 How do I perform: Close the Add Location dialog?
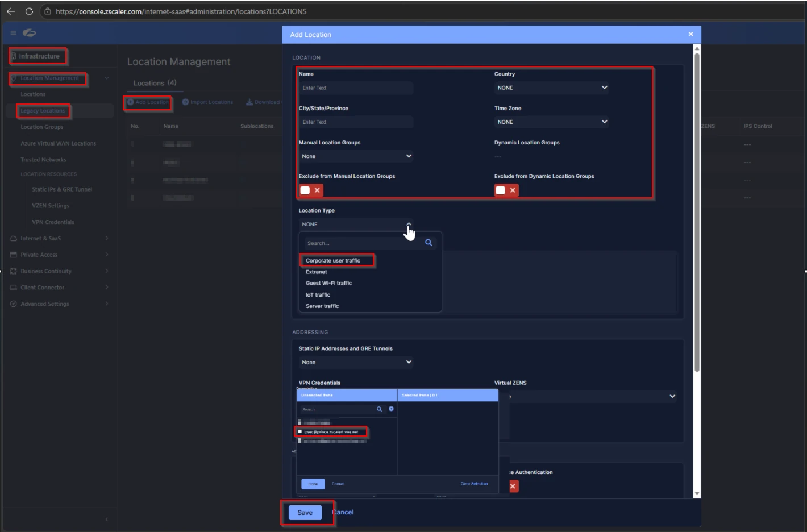[691, 34]
